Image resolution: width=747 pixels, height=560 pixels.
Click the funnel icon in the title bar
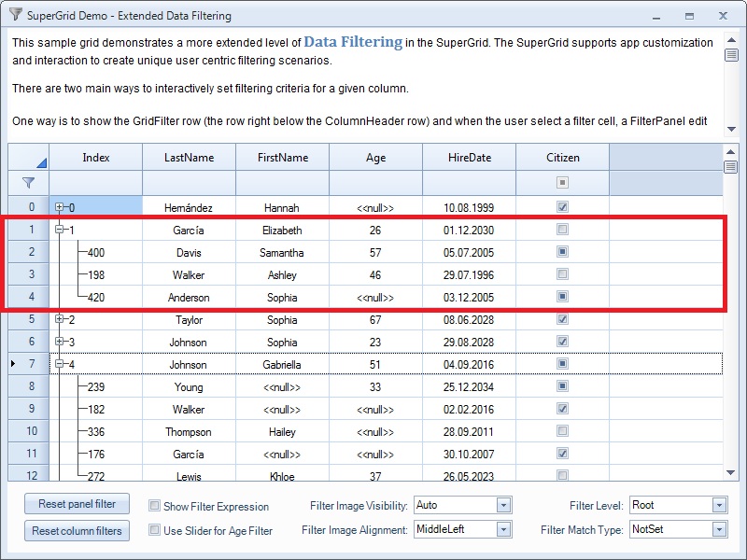pyautogui.click(x=15, y=16)
